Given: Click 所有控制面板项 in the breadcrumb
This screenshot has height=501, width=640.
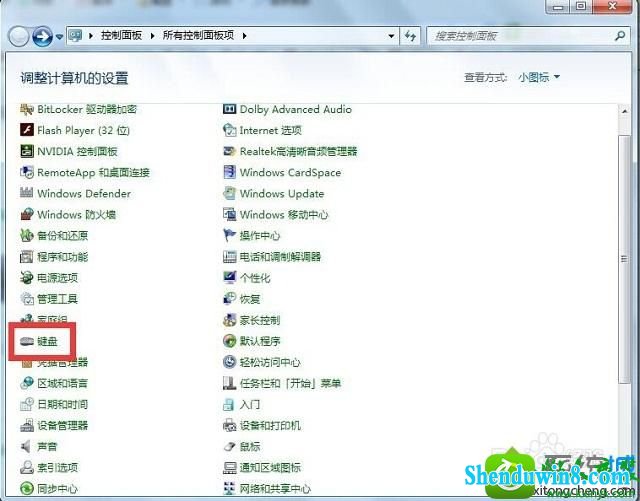Looking at the screenshot, I should click(198, 36).
